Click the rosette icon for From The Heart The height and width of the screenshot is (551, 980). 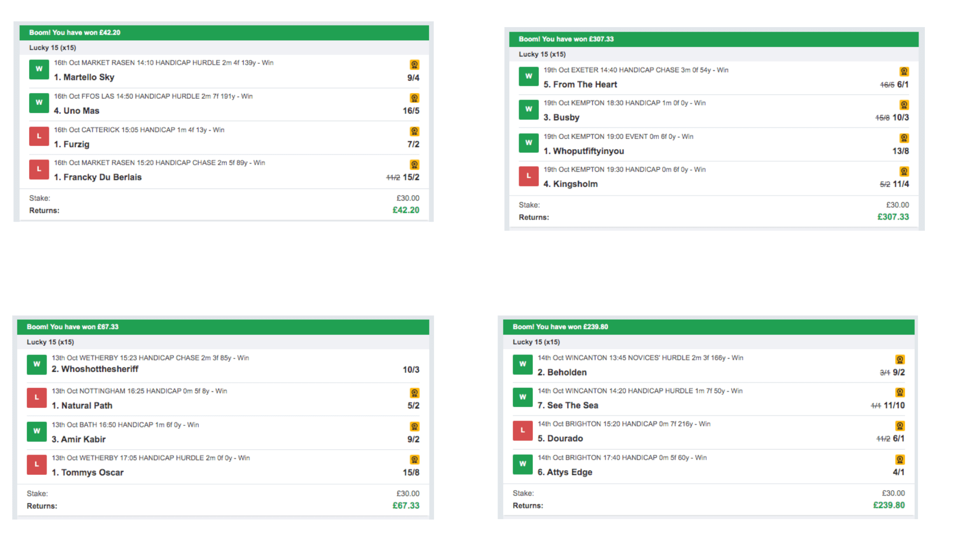point(904,71)
